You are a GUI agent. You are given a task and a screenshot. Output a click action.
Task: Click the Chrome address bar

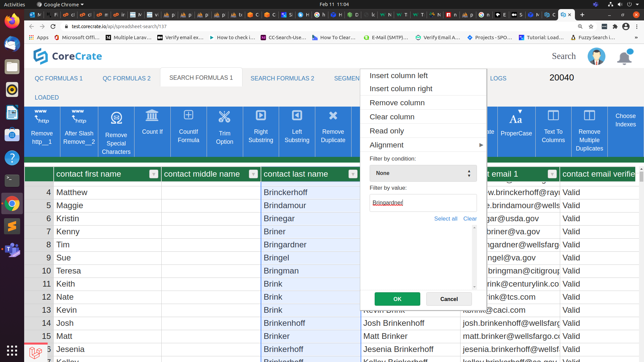[x=319, y=26]
